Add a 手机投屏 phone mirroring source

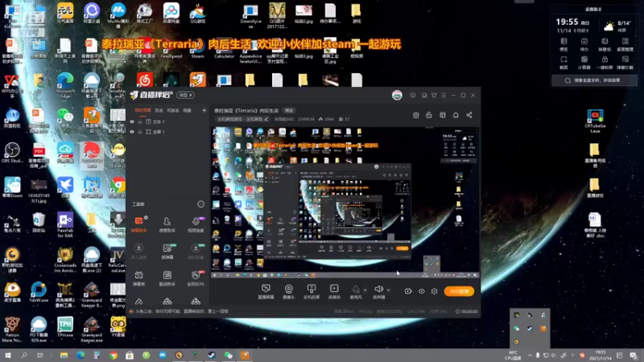point(312,291)
